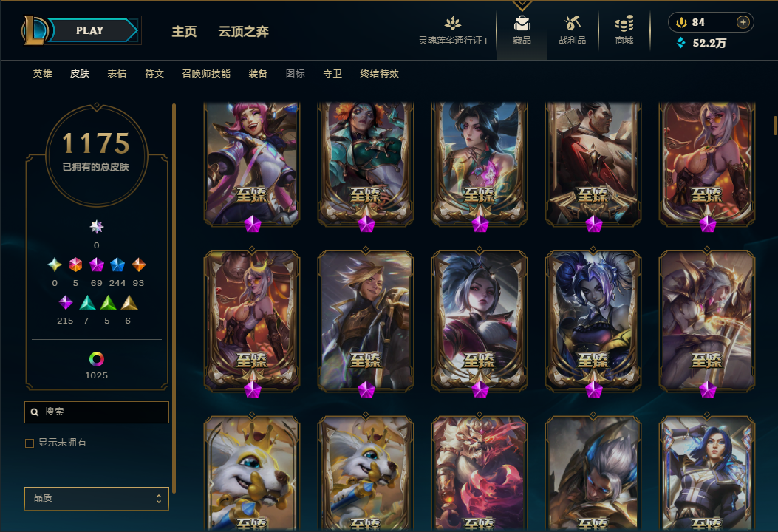Open the 商城 store coins icon

[624, 24]
